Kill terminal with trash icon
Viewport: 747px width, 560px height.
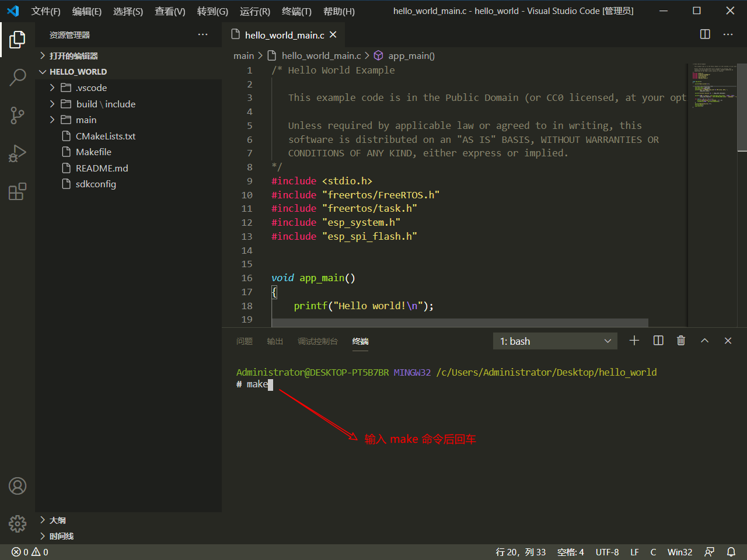pos(681,341)
